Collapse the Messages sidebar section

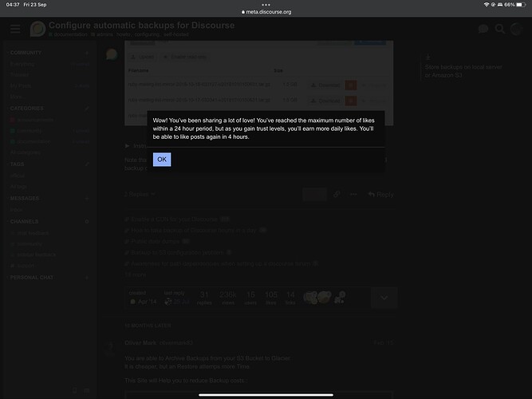tap(25, 199)
